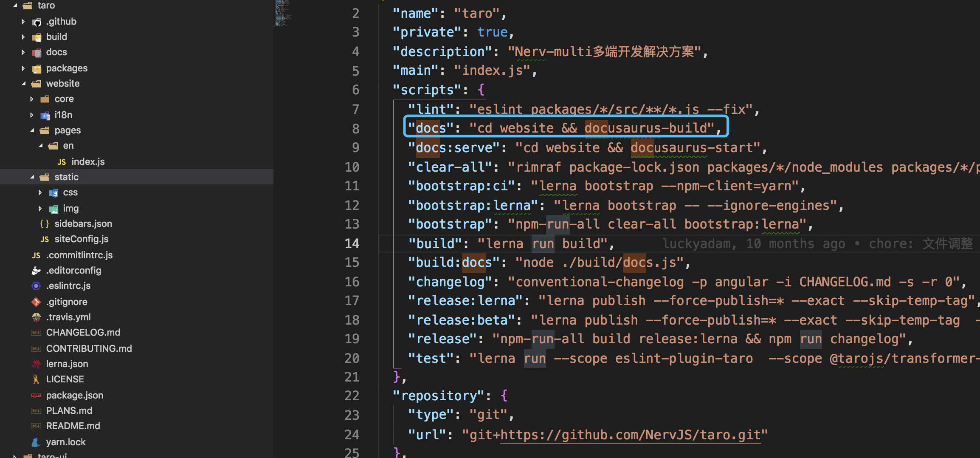Collapse the pages folder arrow

pos(32,130)
